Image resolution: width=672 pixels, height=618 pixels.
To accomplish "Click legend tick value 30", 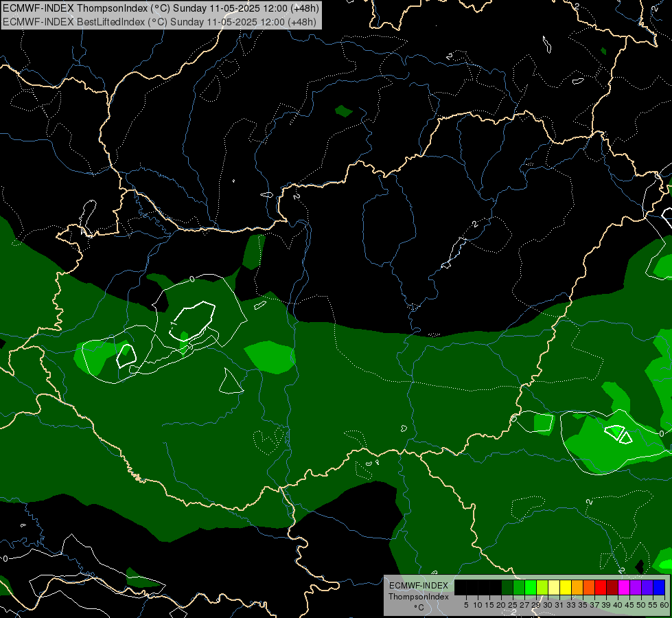I will click(x=548, y=605).
